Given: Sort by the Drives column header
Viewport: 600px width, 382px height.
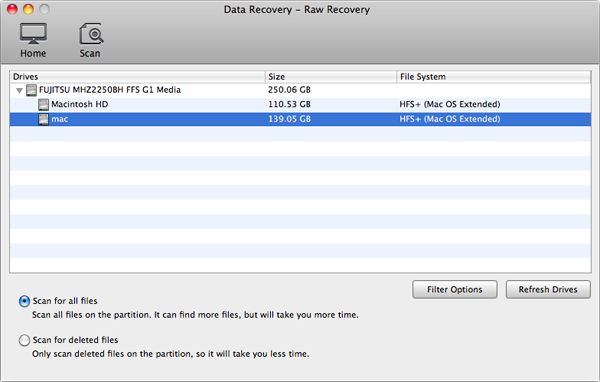Looking at the screenshot, I should [137, 77].
